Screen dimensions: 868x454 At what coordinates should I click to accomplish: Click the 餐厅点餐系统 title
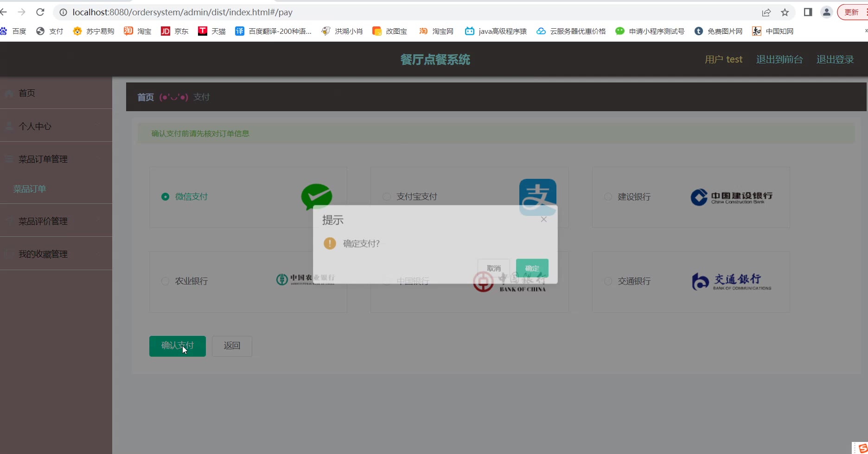pos(435,59)
